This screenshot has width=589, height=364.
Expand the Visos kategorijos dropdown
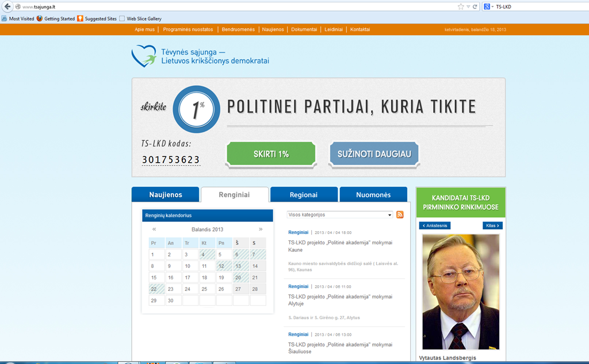point(339,214)
